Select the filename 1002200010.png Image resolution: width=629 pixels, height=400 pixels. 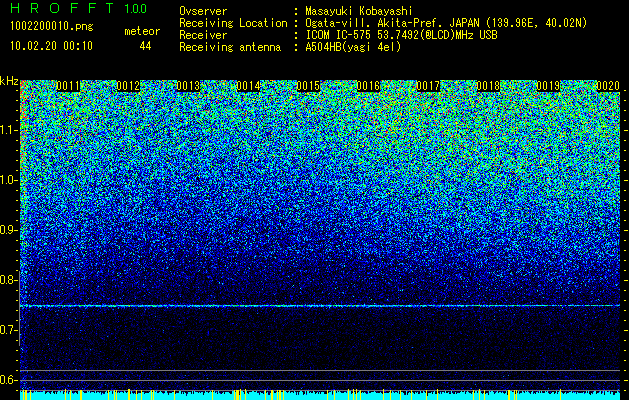[52, 27]
